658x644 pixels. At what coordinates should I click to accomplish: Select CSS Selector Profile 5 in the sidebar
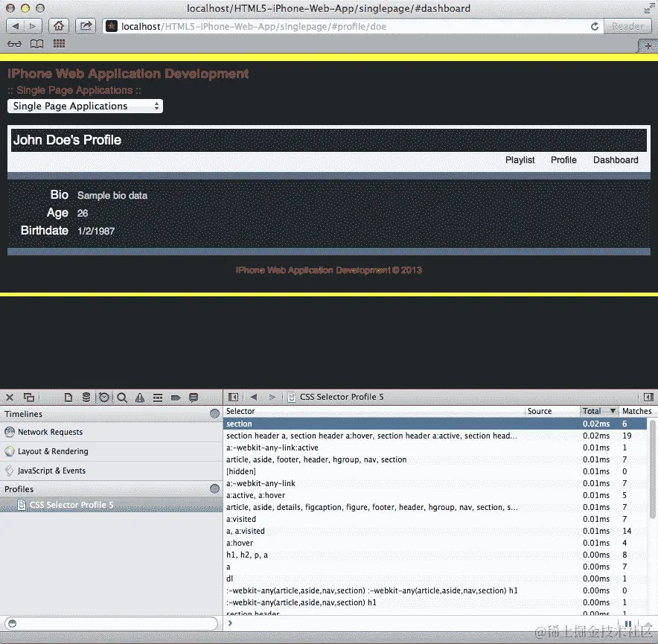pos(111,505)
